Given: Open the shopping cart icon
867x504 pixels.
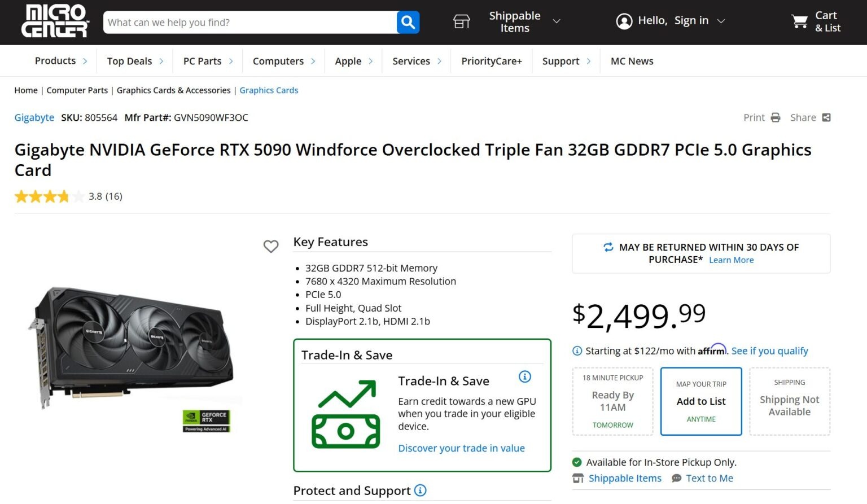Looking at the screenshot, I should tap(800, 21).
